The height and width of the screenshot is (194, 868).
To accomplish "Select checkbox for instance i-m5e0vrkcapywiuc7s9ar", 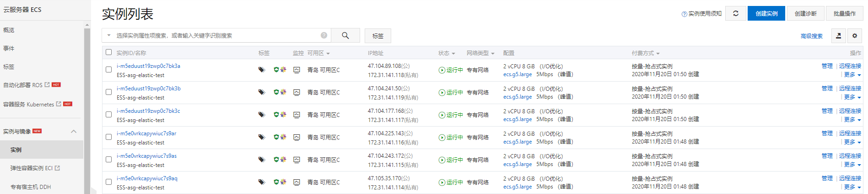I will pyautogui.click(x=108, y=137).
